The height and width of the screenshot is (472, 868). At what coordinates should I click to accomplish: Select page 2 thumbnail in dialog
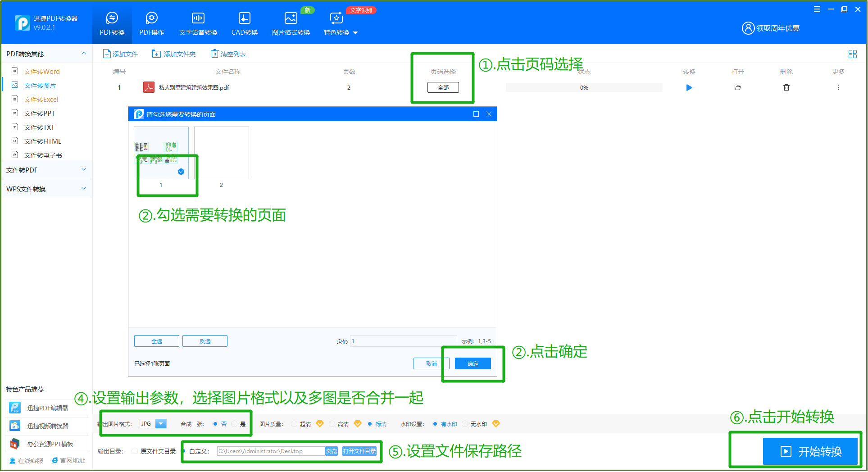pyautogui.click(x=221, y=153)
